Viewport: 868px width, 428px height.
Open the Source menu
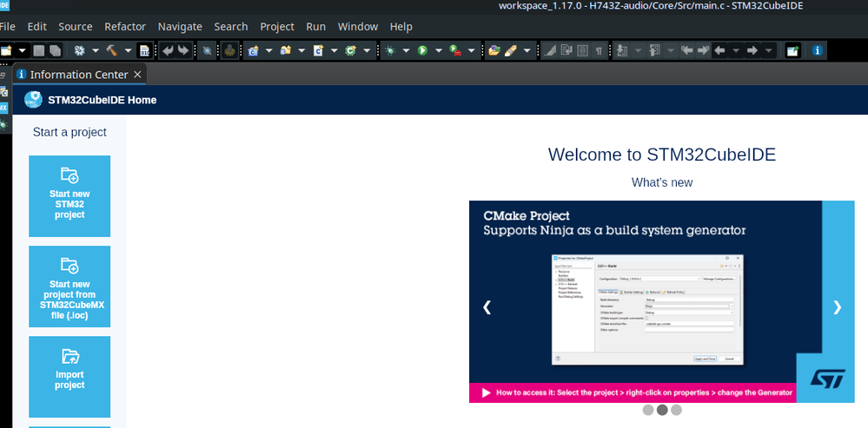point(76,27)
